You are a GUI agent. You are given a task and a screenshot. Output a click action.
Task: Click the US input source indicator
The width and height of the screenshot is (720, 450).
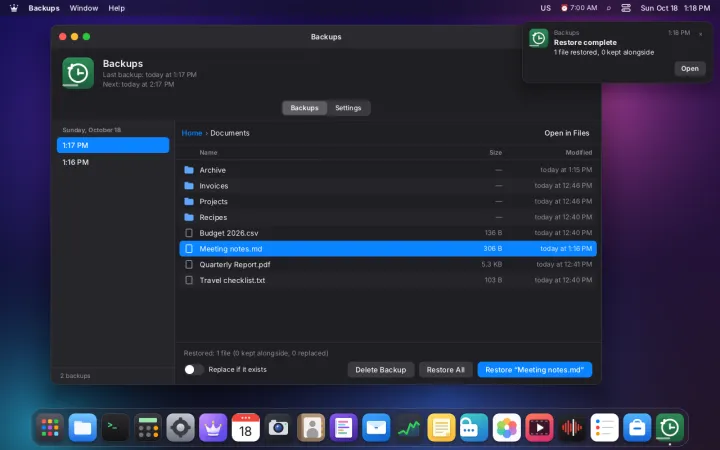pyautogui.click(x=546, y=8)
